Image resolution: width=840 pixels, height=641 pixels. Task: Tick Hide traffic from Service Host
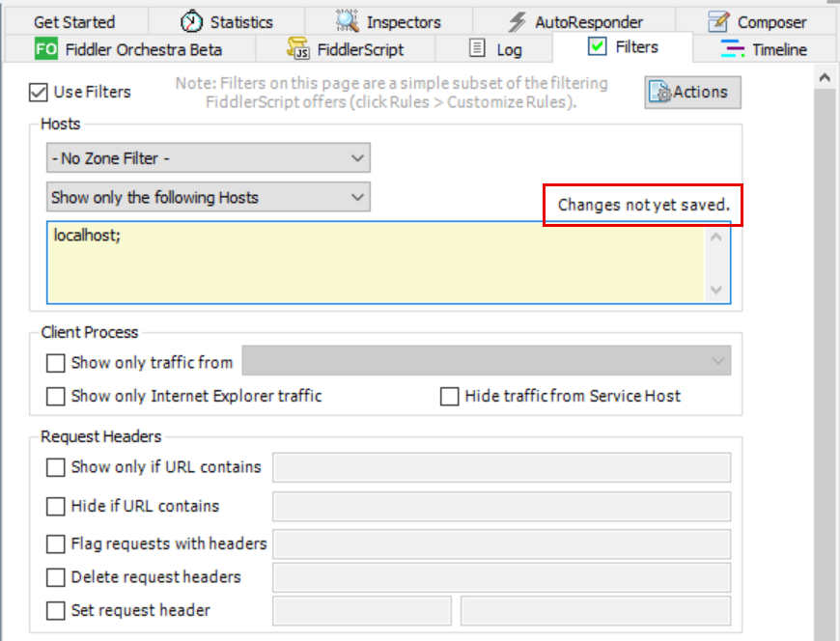(x=450, y=397)
